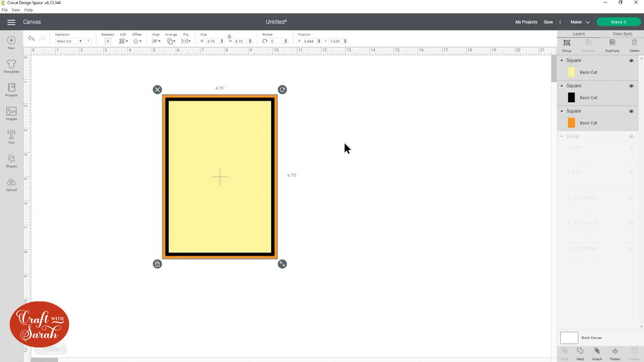644x362 pixels.
Task: Toggle the padlock handle on selection
Action: pos(157,264)
